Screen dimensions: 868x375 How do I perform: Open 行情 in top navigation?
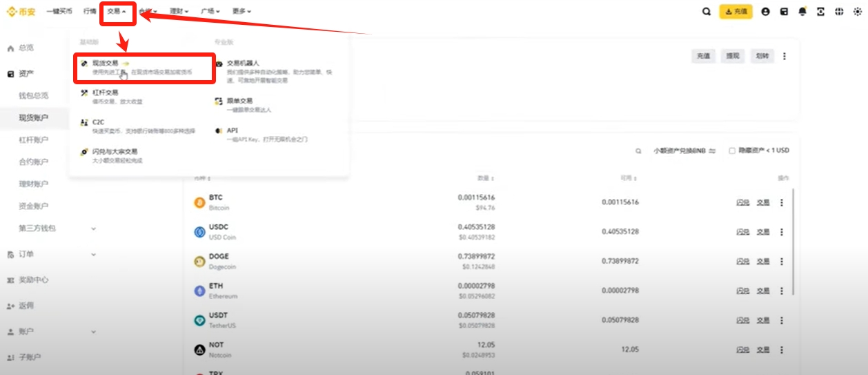click(90, 12)
